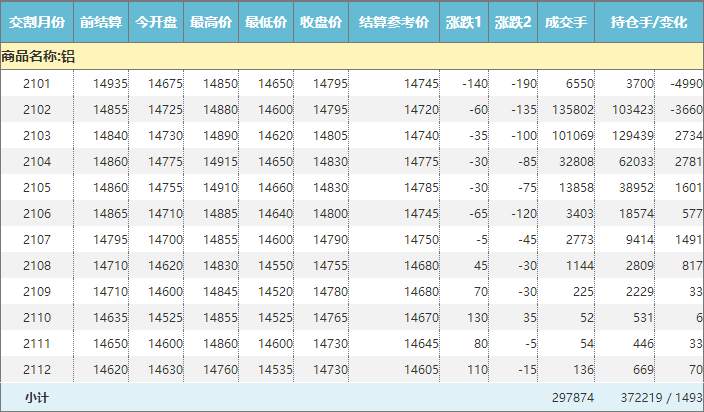Viewport: 704px width, 412px height.
Task: Select the 涨跌1 column header
Action: click(x=464, y=22)
